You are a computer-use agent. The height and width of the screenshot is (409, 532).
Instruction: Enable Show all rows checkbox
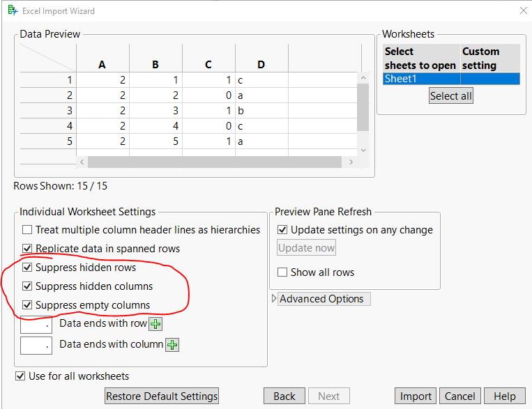[x=282, y=272]
